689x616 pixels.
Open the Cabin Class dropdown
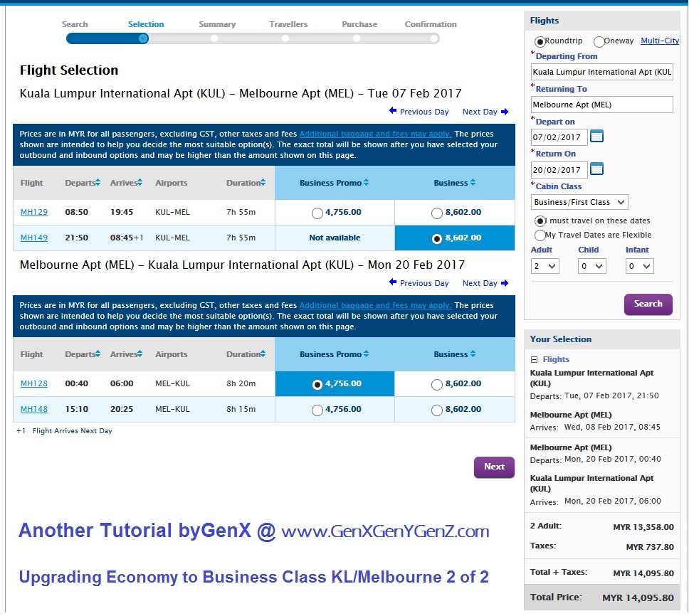tap(579, 202)
